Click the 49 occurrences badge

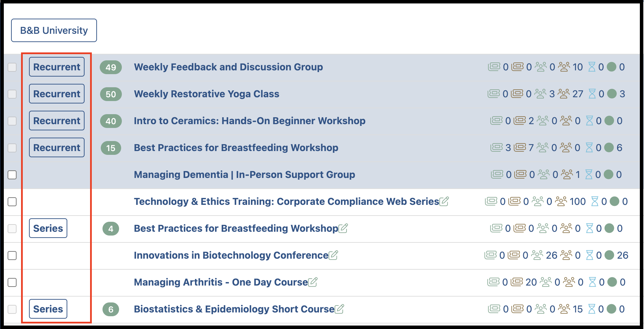click(111, 67)
